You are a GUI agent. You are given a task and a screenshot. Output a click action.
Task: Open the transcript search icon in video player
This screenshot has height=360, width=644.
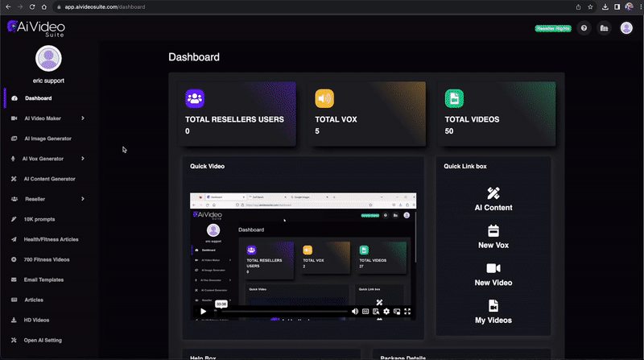tap(376, 312)
